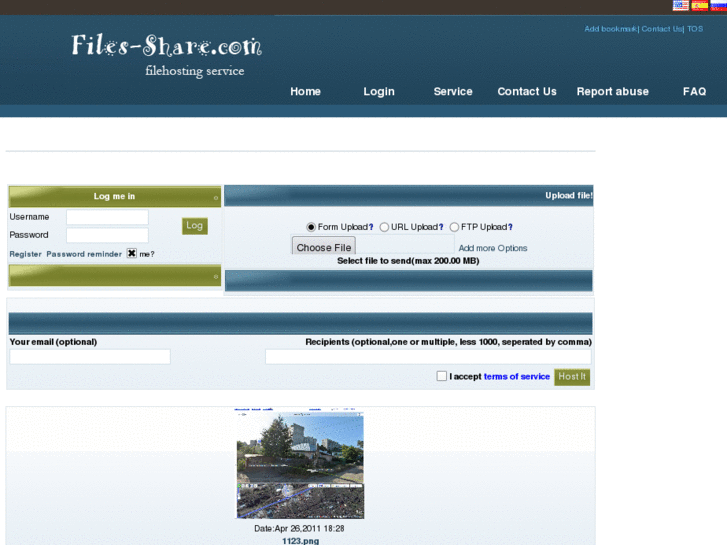
Task: Open the Report abuse page
Action: 612,92
